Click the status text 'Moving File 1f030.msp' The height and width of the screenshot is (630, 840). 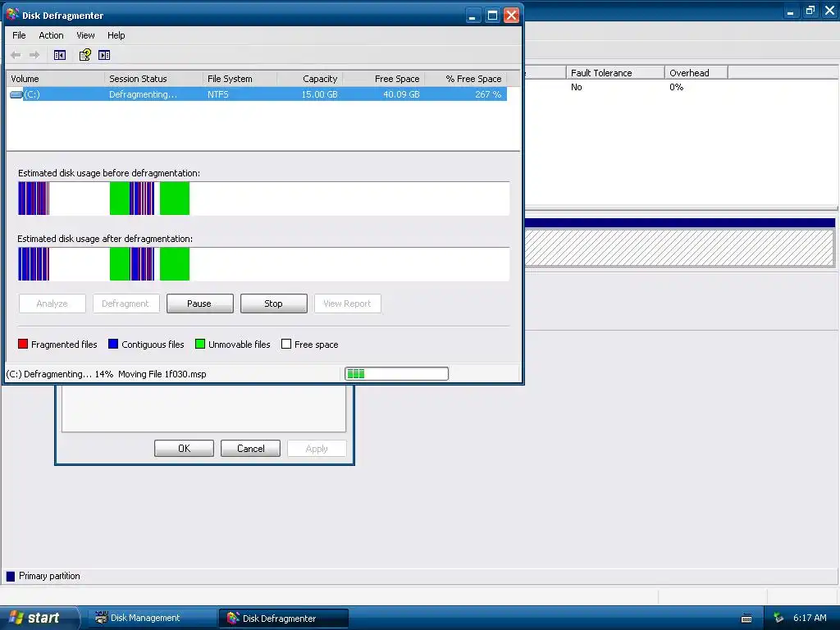point(162,374)
